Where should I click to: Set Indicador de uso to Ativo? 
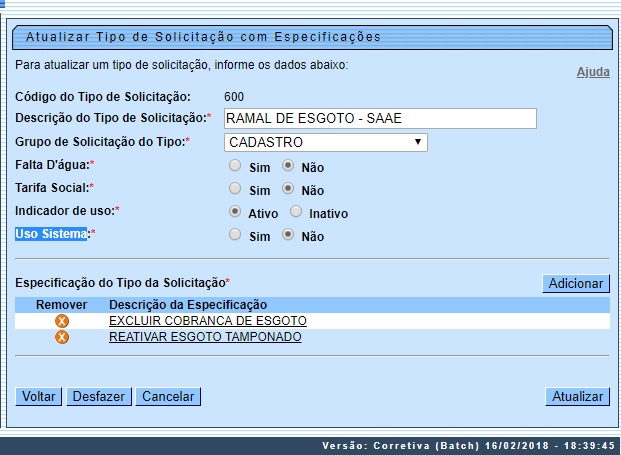[x=235, y=212]
